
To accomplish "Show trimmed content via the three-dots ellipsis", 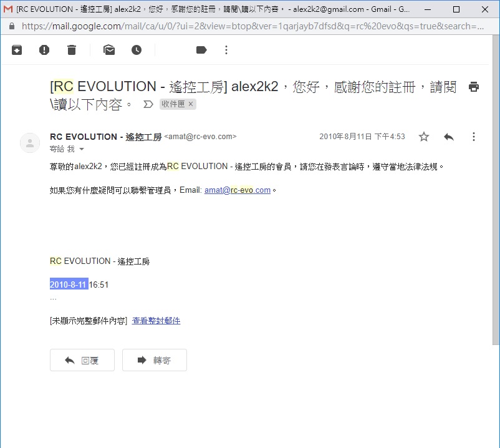I will (x=53, y=298).
